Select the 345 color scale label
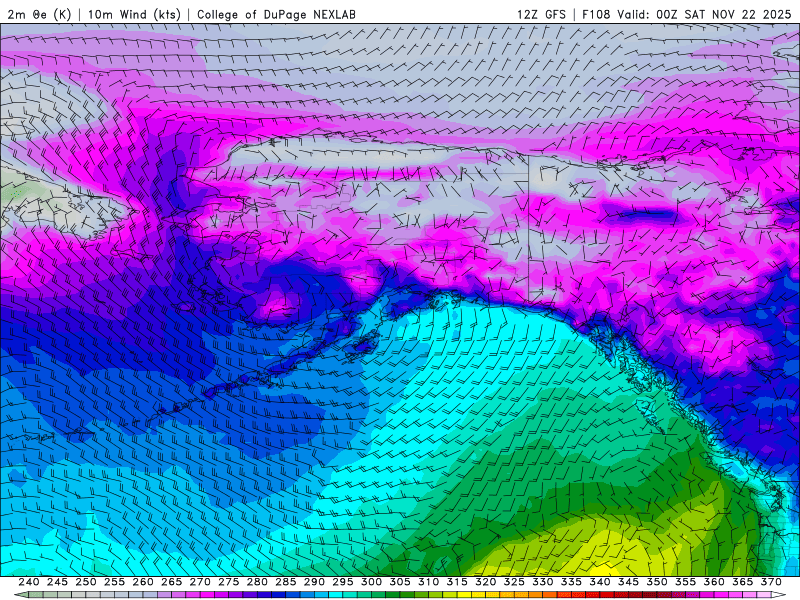The height and width of the screenshot is (600, 800). point(629,582)
